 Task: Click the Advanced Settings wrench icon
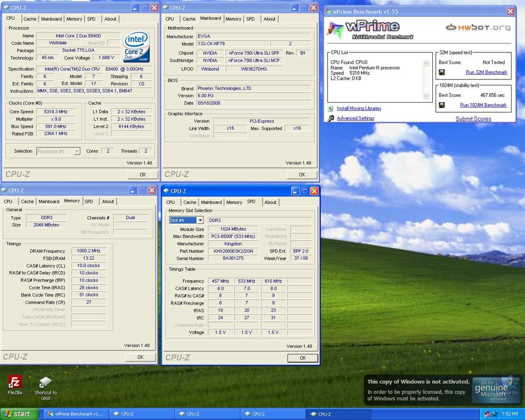331,118
